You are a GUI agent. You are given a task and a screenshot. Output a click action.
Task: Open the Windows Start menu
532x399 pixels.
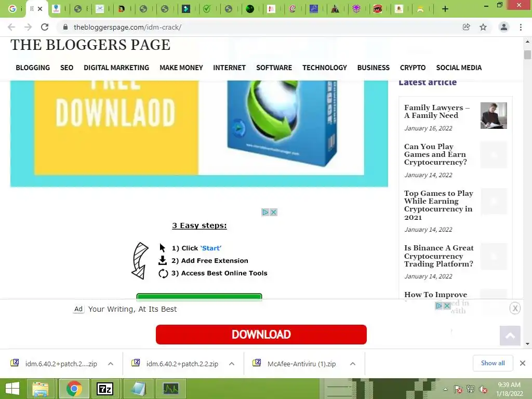tap(12, 389)
